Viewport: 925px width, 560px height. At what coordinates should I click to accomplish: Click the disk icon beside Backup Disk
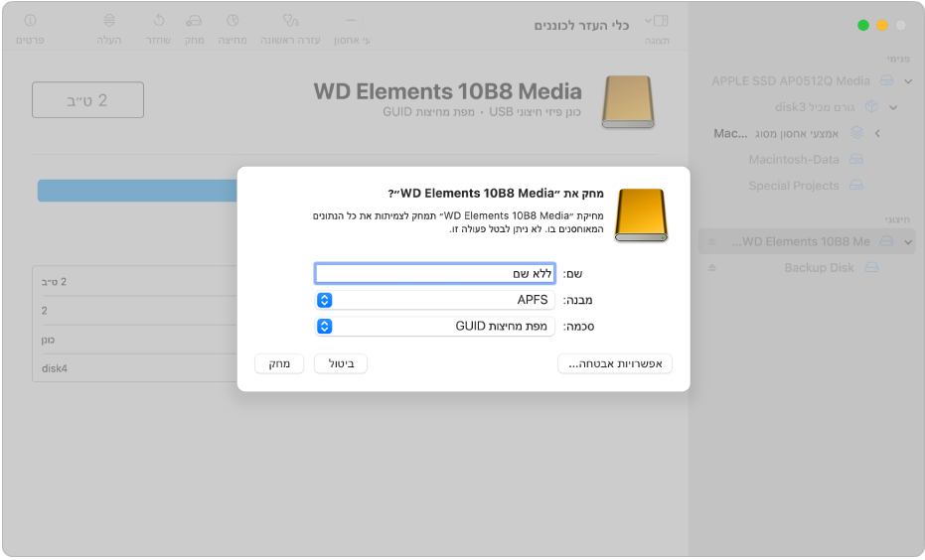pyautogui.click(x=872, y=268)
